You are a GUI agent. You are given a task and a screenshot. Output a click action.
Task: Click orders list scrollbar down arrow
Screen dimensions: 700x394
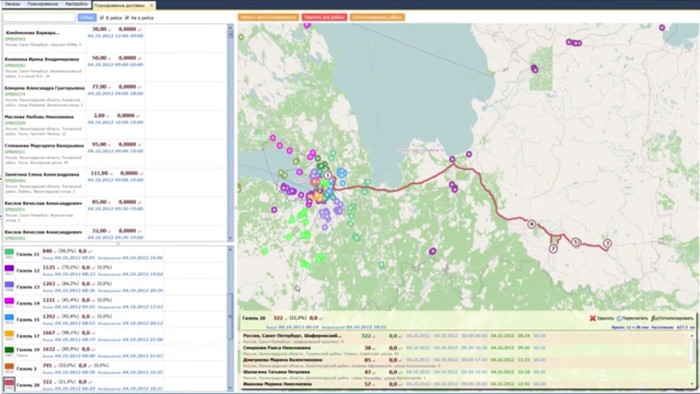[x=230, y=238]
